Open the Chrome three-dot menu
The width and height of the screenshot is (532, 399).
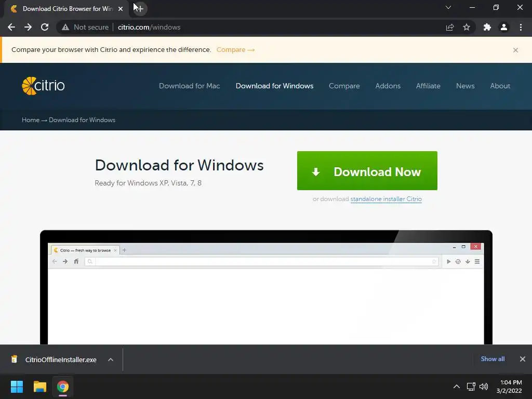[x=521, y=27]
